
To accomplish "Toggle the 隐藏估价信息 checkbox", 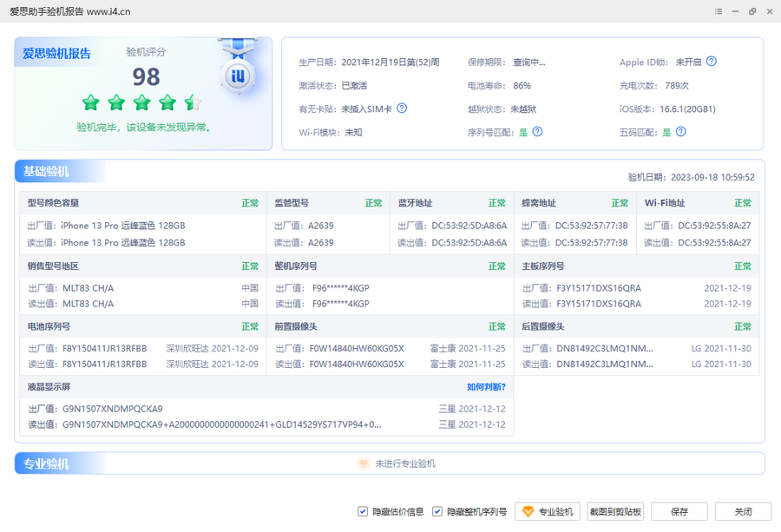I will click(363, 511).
